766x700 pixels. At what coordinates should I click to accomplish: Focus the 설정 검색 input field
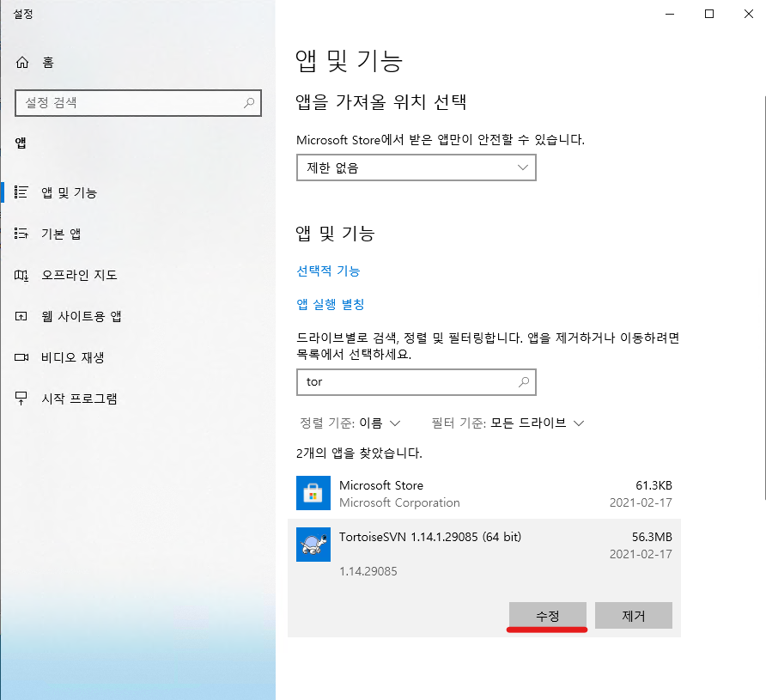138,102
